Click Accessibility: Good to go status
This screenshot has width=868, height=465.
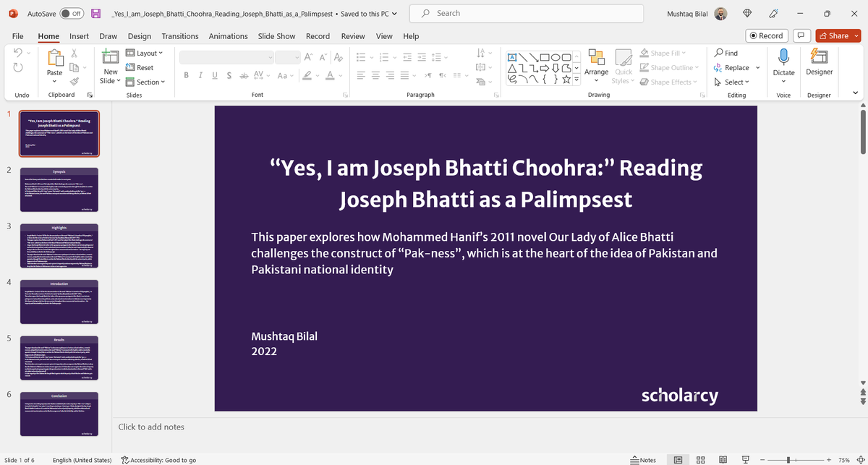coord(158,460)
